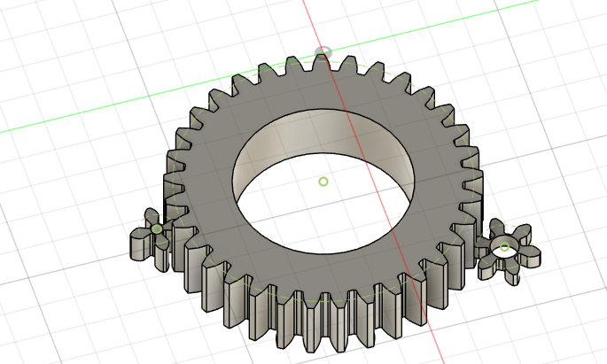Click the center hole of the right pinion
607x364 pixels.
[x=504, y=246]
